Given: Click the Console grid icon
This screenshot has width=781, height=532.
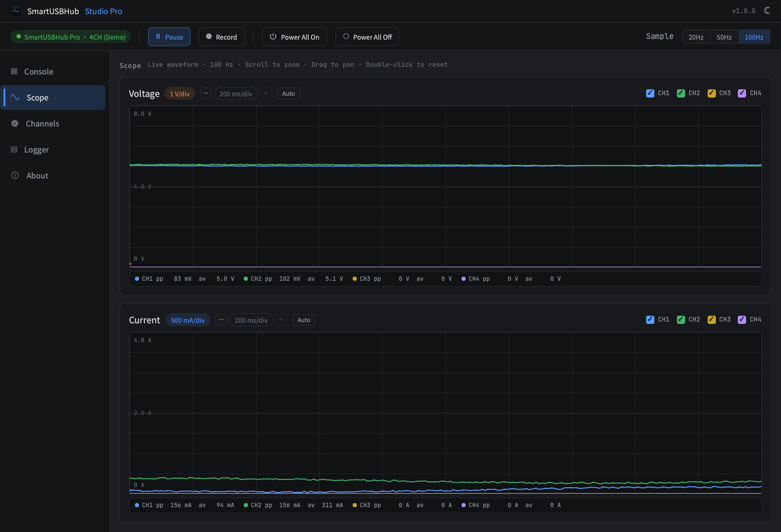Looking at the screenshot, I should pyautogui.click(x=14, y=72).
